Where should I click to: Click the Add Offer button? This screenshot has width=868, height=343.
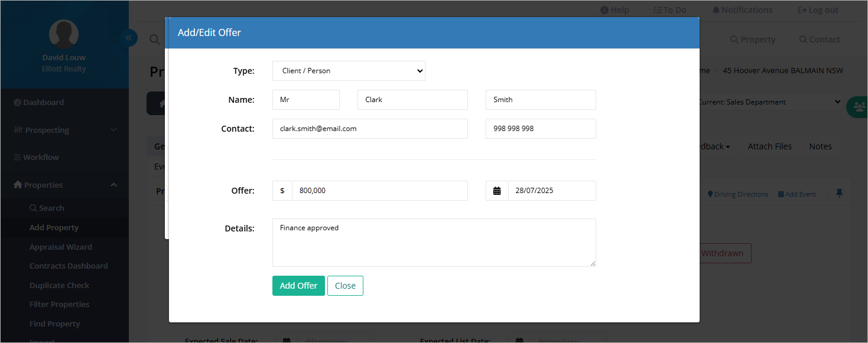click(298, 286)
